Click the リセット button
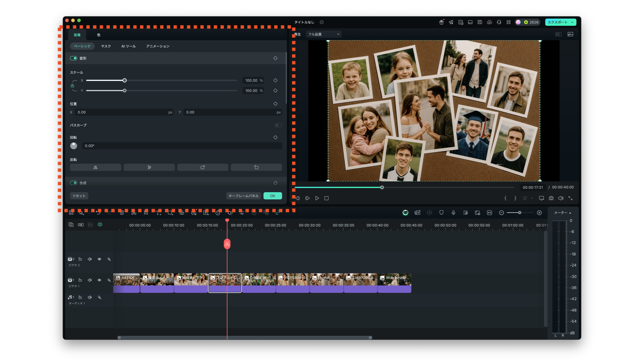 79,196
